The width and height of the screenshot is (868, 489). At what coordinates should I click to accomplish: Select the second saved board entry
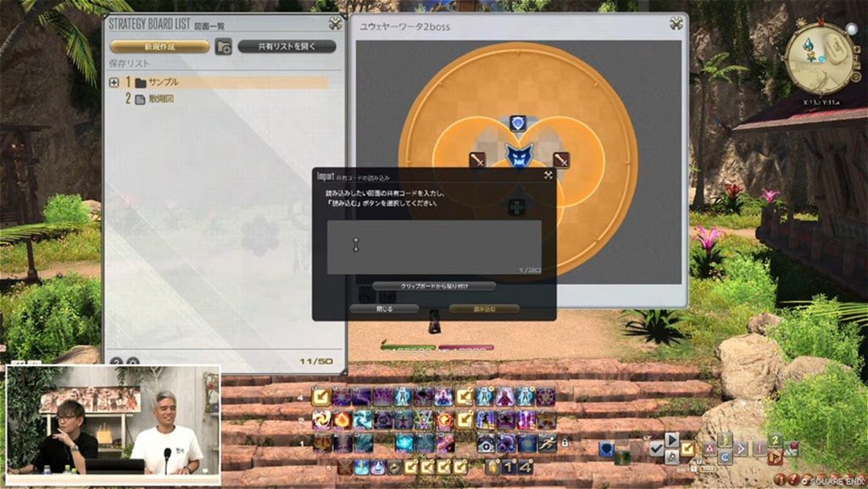click(161, 99)
